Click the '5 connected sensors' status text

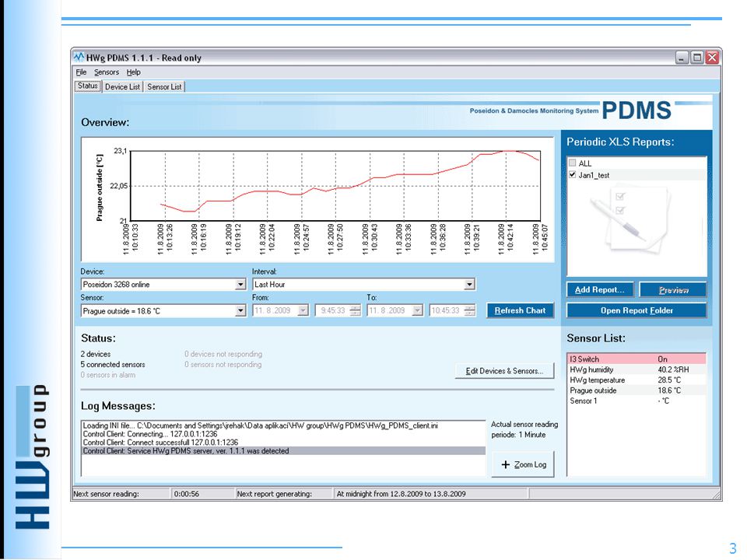(112, 364)
